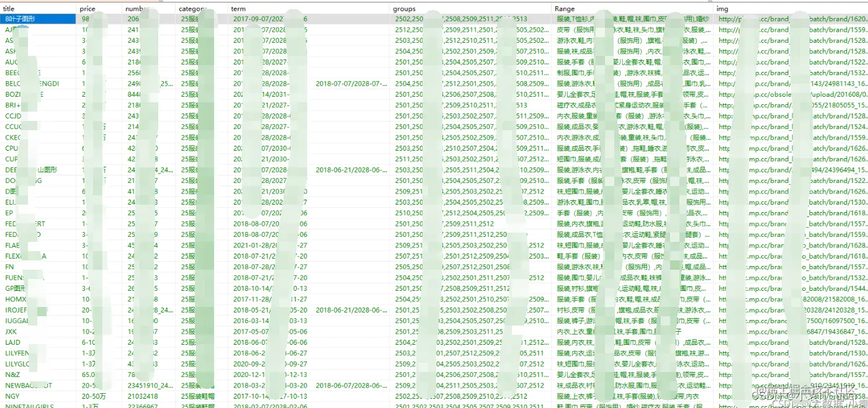Click term 2017-10-14 in NGY row
This screenshot has height=408, width=868.
(270, 396)
